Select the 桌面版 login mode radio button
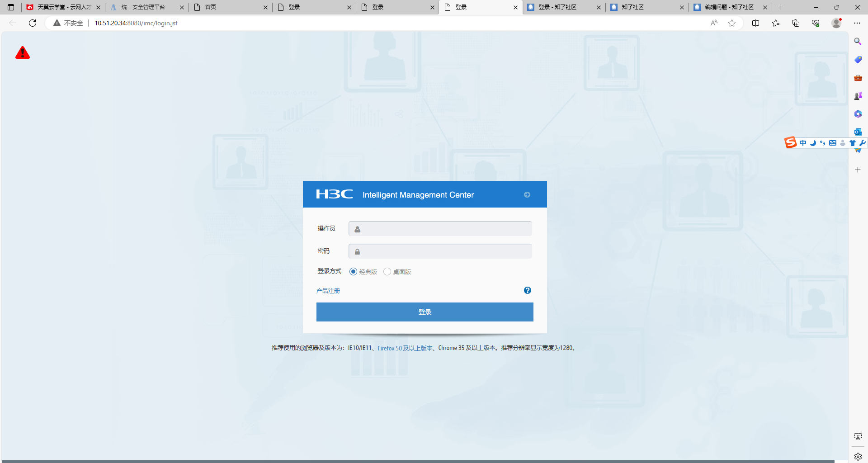 (x=387, y=271)
